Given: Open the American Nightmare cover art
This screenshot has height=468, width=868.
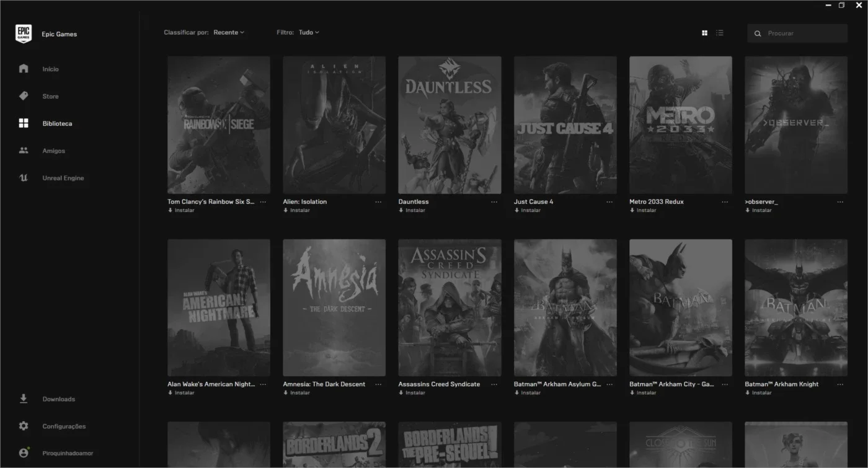Looking at the screenshot, I should [219, 307].
